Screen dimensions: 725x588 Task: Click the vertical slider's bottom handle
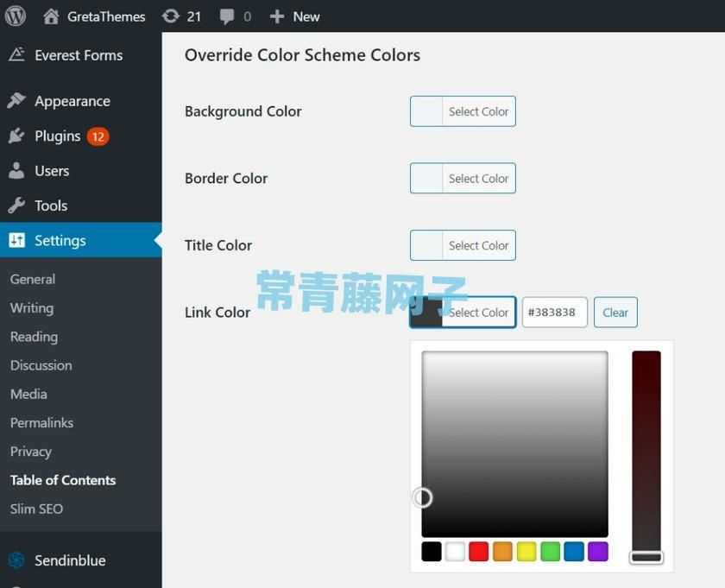click(646, 557)
